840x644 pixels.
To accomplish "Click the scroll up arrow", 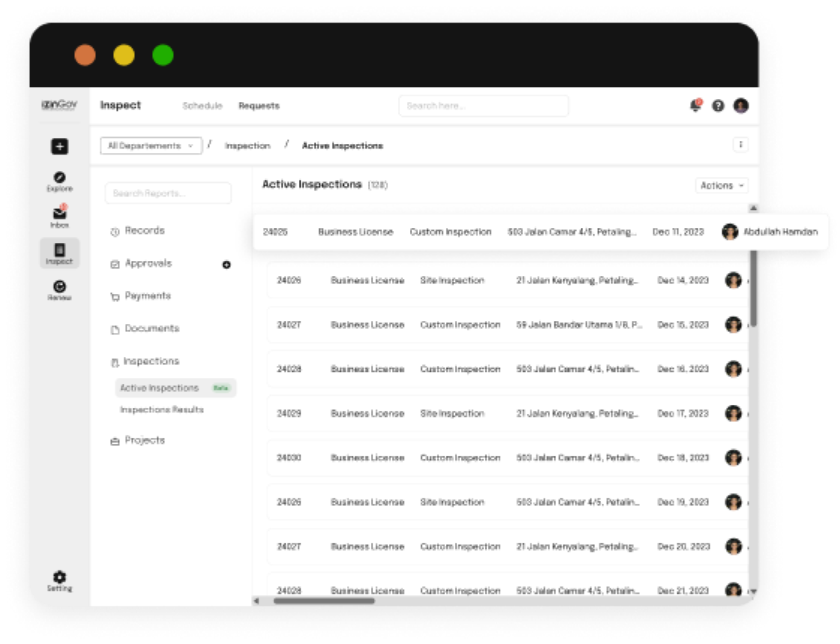I will tap(753, 208).
